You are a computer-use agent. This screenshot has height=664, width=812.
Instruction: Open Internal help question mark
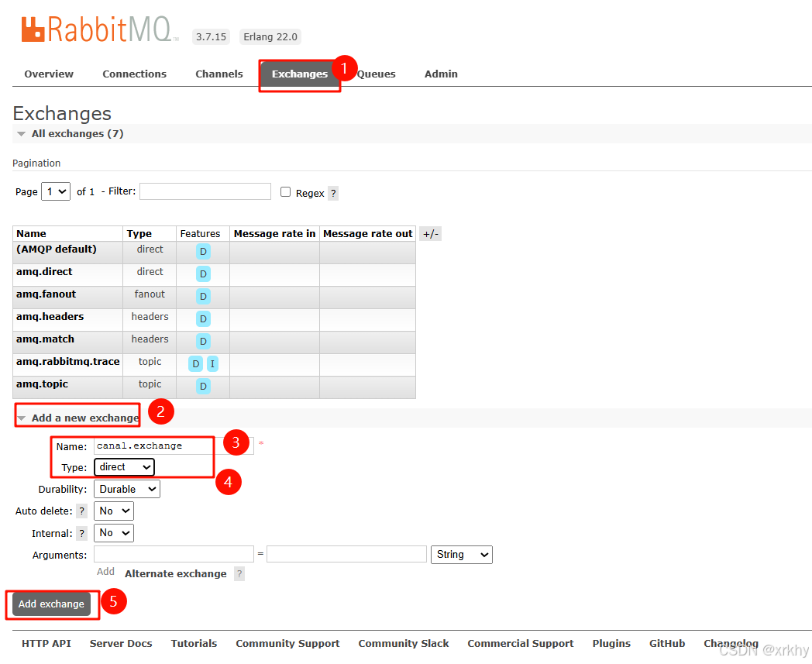[x=81, y=534]
